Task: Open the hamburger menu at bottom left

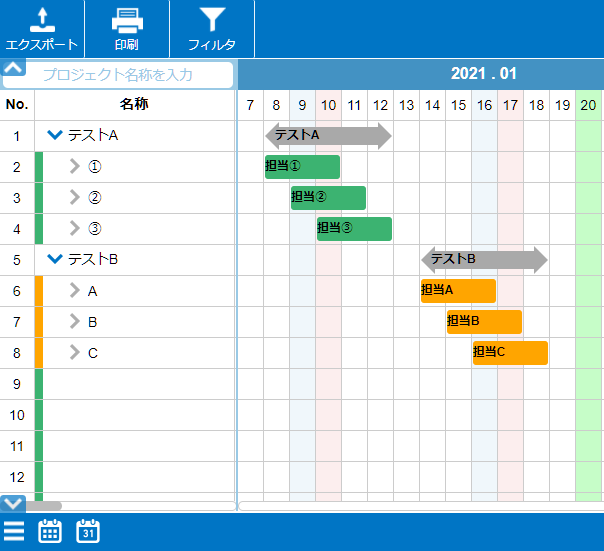Action: click(x=14, y=531)
